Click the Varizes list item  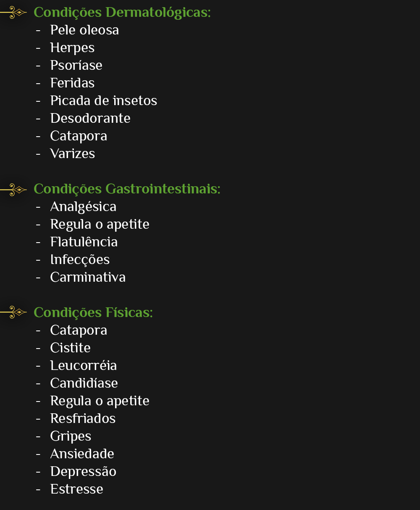72,154
